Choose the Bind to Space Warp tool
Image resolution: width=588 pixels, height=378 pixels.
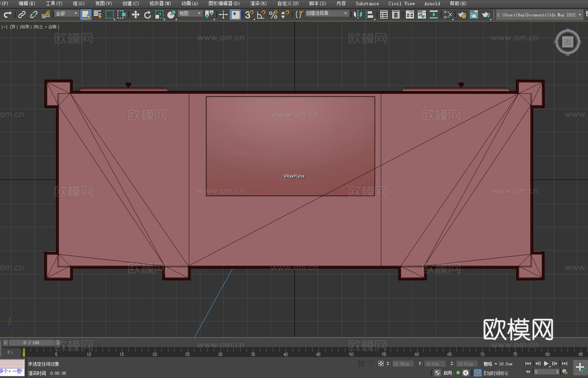pos(46,14)
